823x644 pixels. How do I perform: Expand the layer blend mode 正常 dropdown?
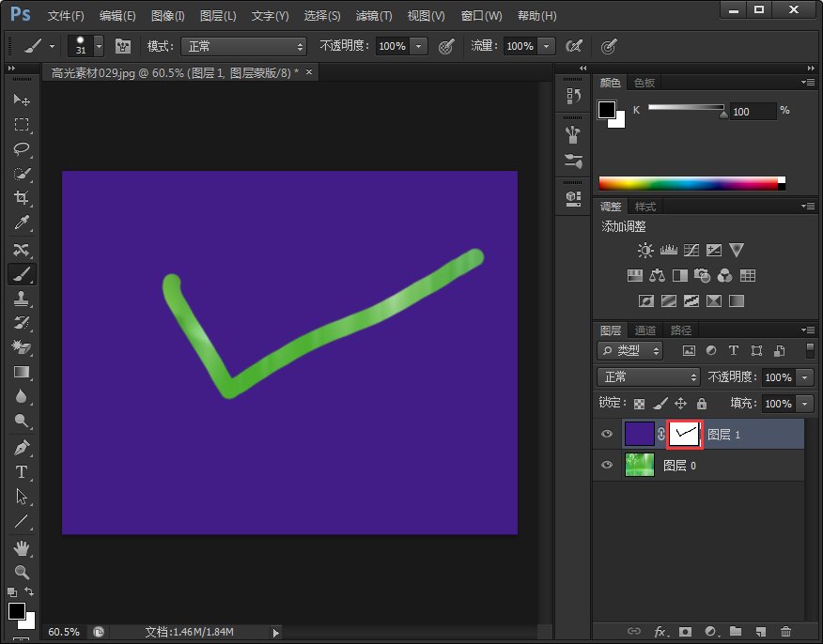(x=649, y=376)
